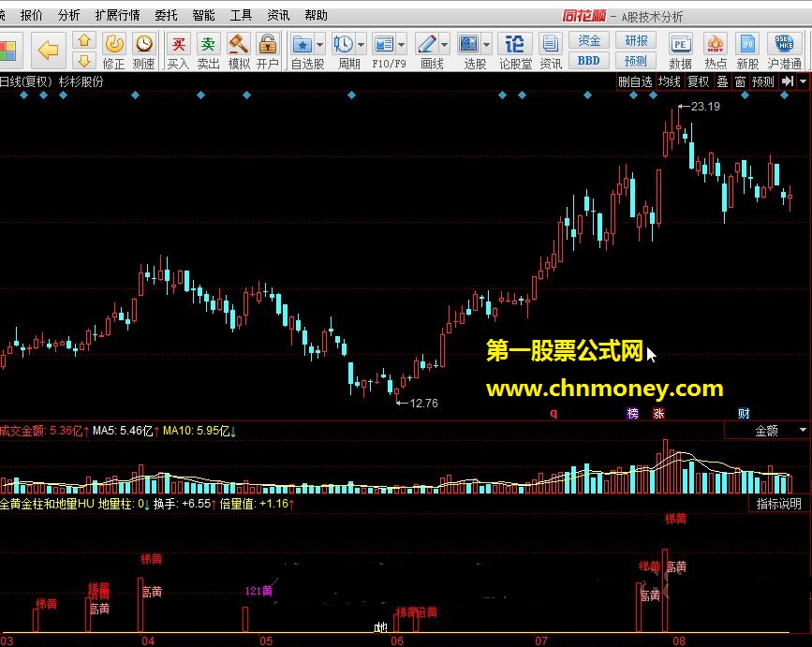The image size is (812, 647).
Task: Click the 研报 toolbar button
Action: [636, 40]
